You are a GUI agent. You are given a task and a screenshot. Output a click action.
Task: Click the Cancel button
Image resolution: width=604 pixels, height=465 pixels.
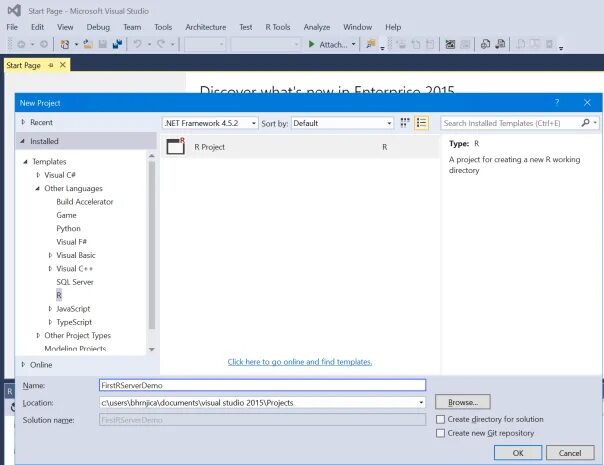(x=570, y=453)
